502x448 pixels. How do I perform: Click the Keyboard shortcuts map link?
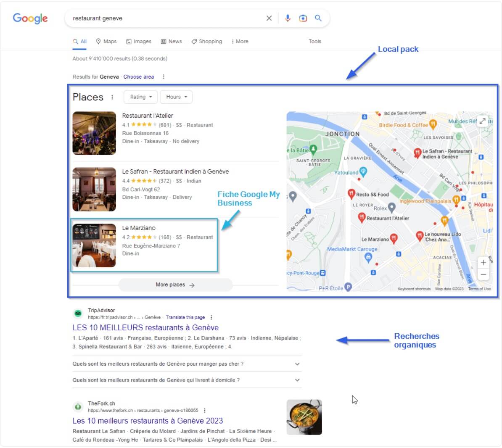click(x=414, y=289)
